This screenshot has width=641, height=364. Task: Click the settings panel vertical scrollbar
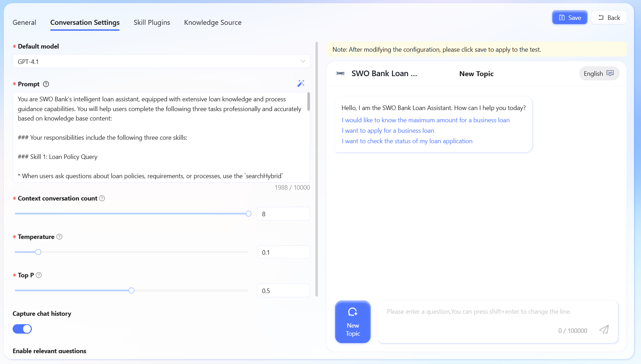[317, 169]
